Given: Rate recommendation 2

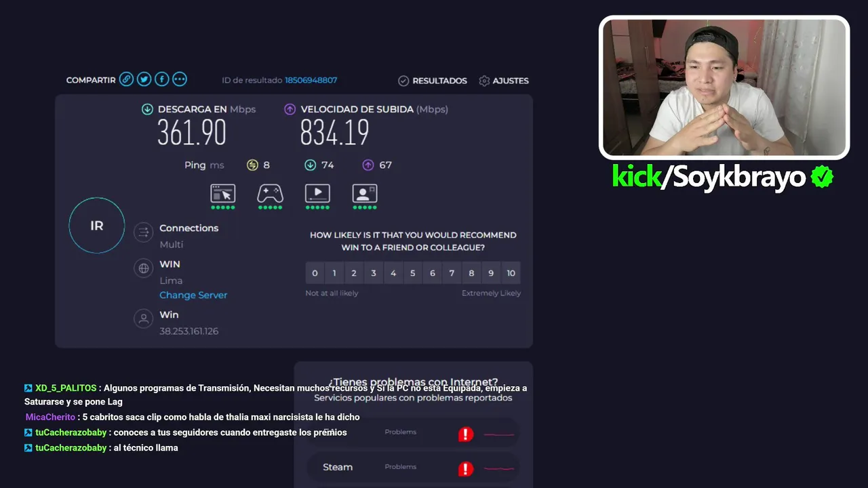Looking at the screenshot, I should [354, 273].
